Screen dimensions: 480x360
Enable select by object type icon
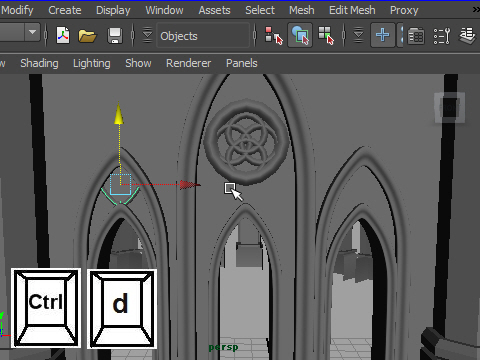(300, 35)
